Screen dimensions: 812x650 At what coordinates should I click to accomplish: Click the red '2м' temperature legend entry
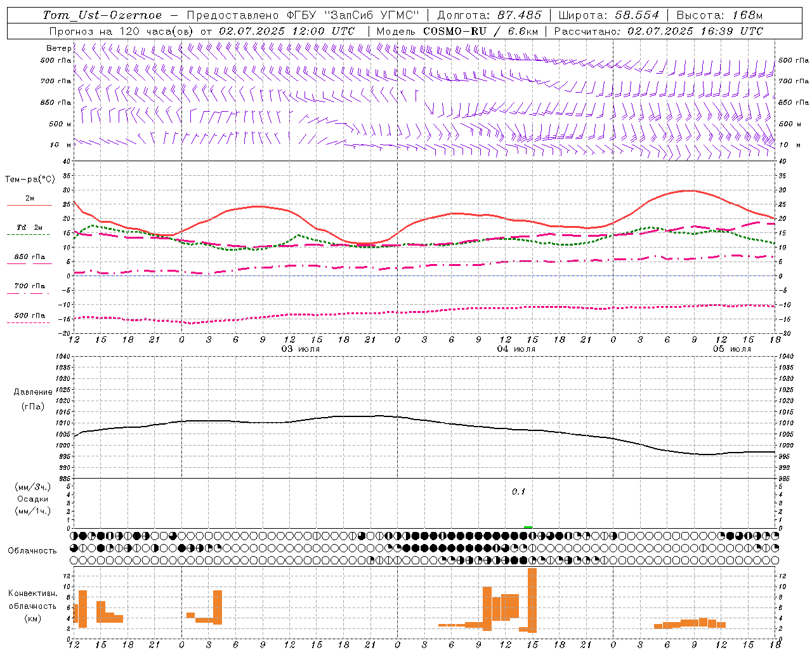(x=29, y=199)
